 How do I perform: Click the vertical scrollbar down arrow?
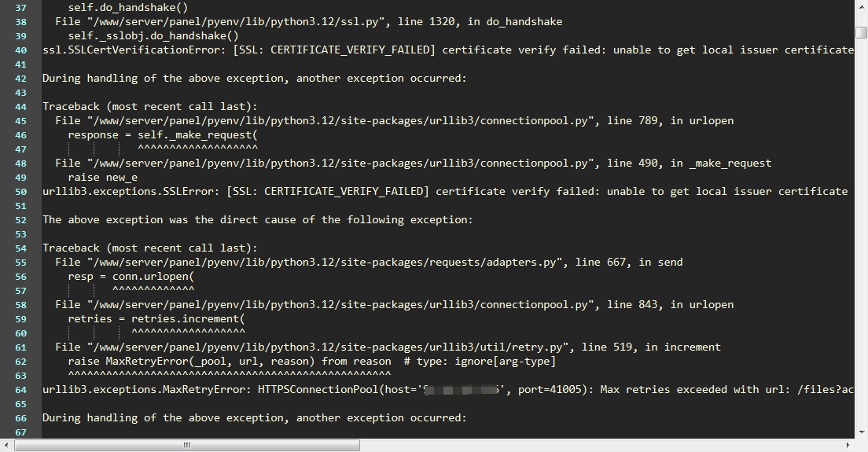point(862,432)
